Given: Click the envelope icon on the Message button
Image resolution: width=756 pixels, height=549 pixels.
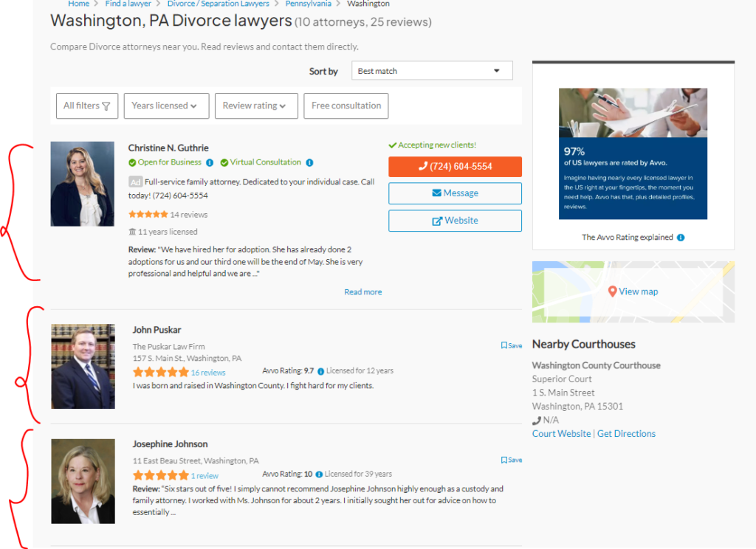Looking at the screenshot, I should pos(436,193).
